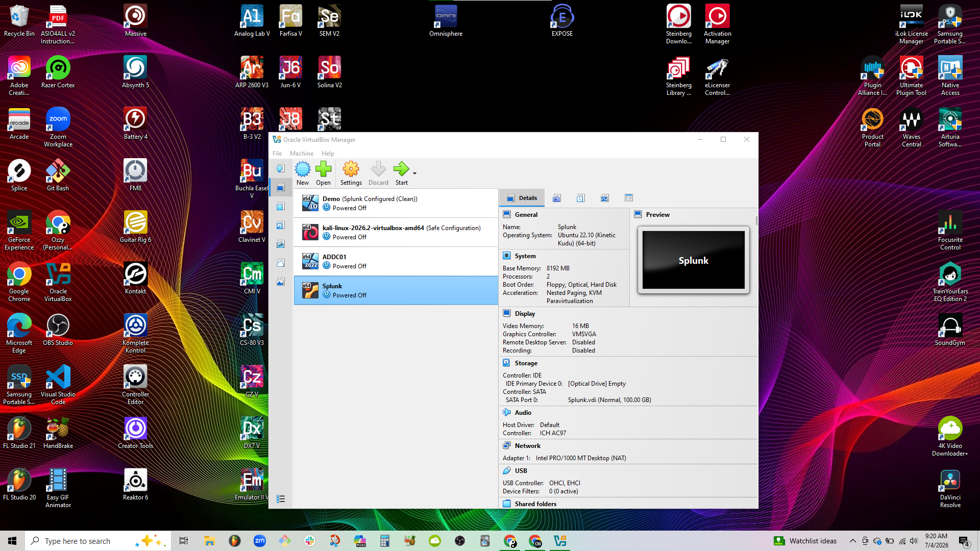Click the Splunk.vdi hard disk entry
The height and width of the screenshot is (551, 980).
tap(609, 400)
